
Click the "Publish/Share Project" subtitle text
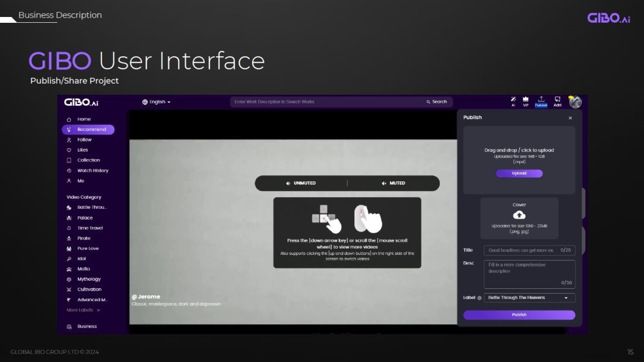click(x=74, y=81)
